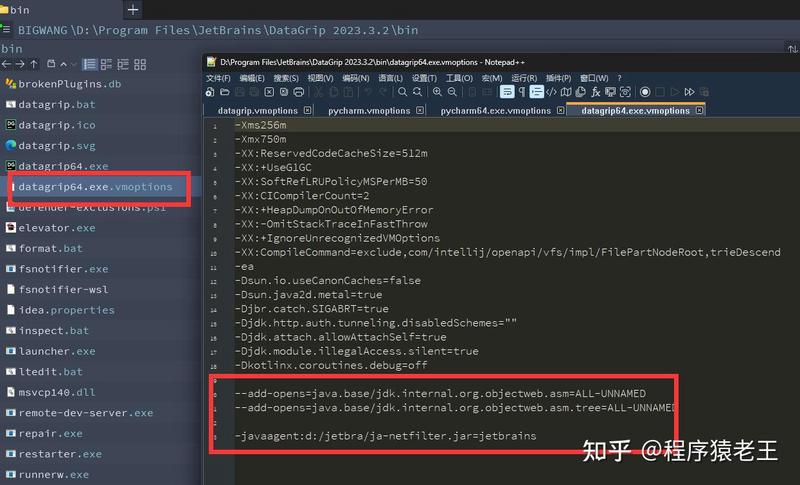800x485 pixels.
Task: Select the details list view mode icon
Action: [89, 64]
